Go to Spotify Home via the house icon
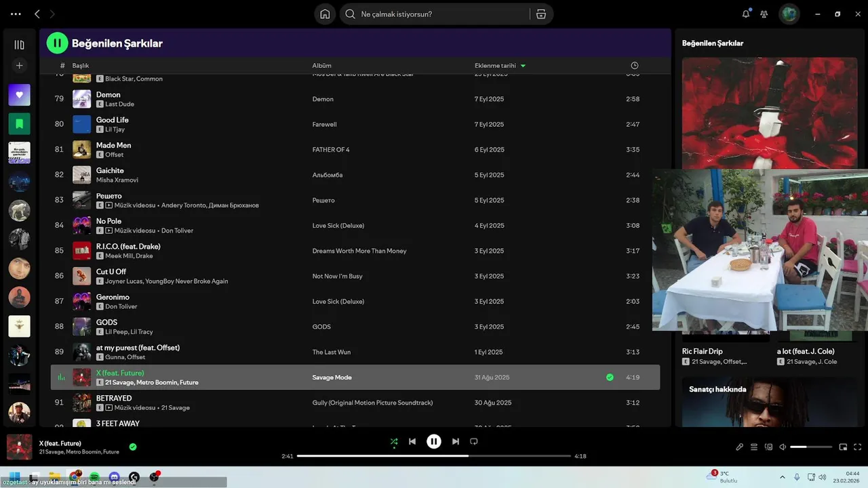This screenshot has height=488, width=868. click(325, 14)
